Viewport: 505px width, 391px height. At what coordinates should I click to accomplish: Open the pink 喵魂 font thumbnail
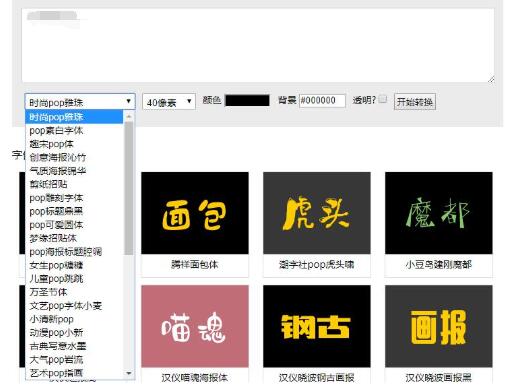(195, 326)
